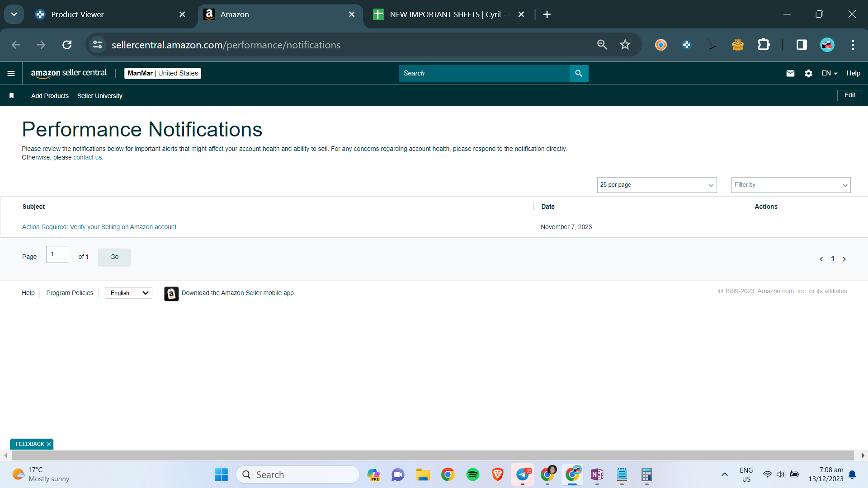Open Download the Amazon Seller mobile app link

click(238, 293)
